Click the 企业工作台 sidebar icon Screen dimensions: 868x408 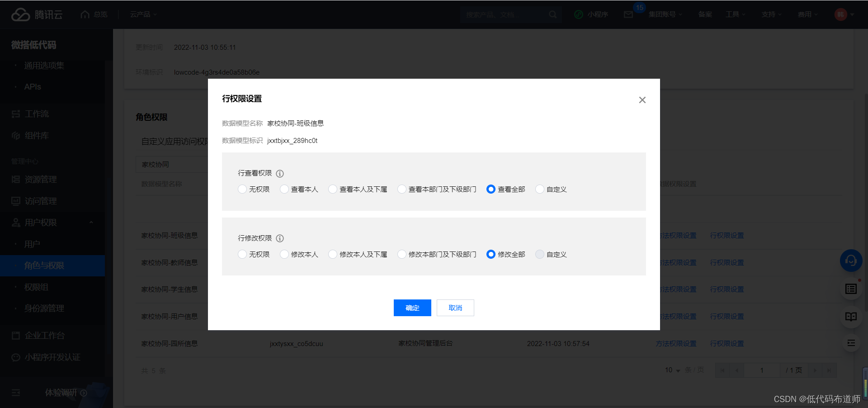coord(16,336)
